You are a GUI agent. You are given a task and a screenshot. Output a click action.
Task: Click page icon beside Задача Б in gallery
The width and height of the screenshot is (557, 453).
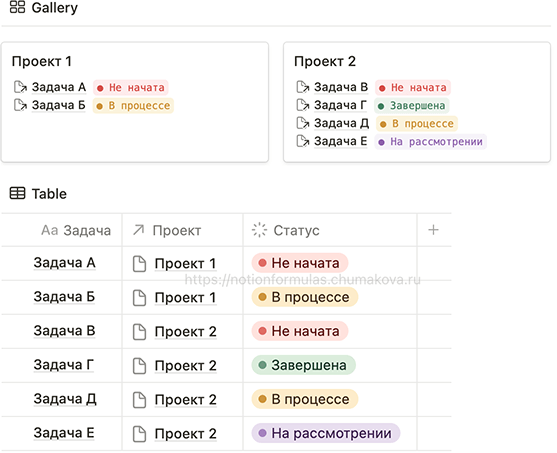20,105
